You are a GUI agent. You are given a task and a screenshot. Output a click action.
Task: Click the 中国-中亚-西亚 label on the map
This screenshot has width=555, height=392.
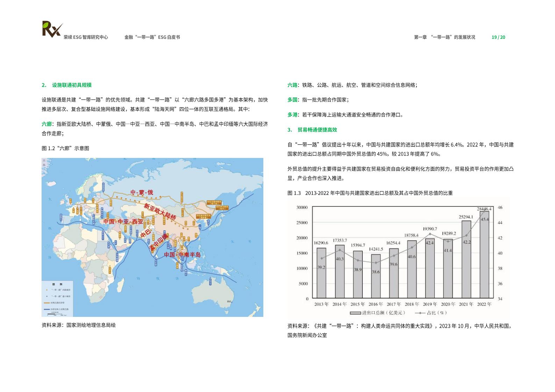123,222
